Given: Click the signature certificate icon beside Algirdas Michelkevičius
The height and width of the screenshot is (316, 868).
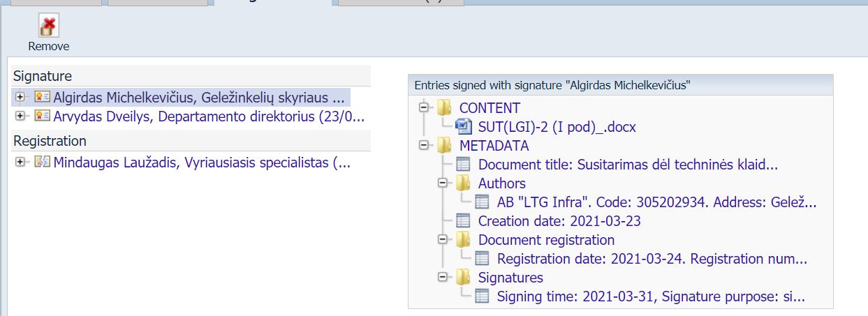Looking at the screenshot, I should (42, 97).
